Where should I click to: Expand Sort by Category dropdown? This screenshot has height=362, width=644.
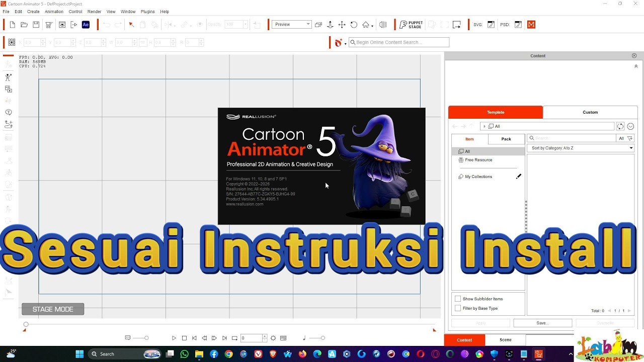point(580,148)
